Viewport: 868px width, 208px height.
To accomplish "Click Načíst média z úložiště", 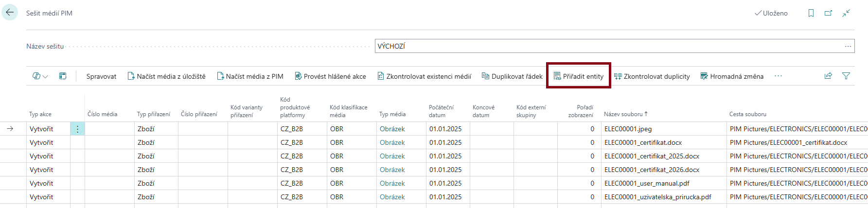I will [x=166, y=76].
